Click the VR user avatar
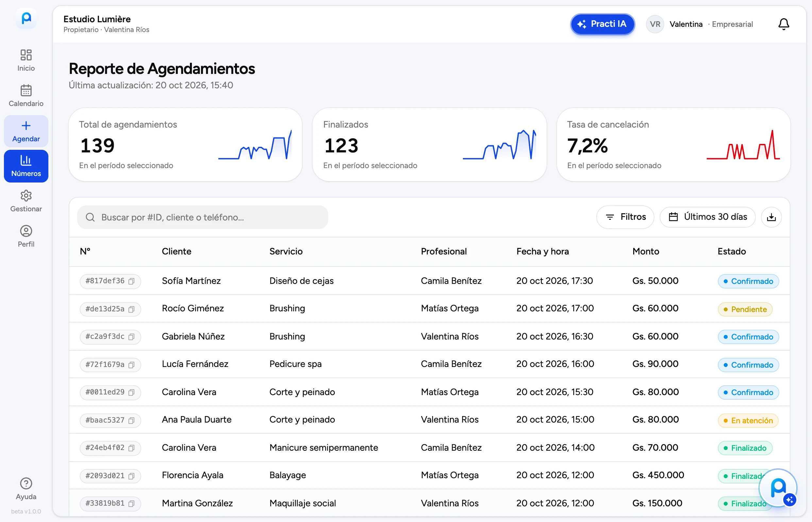The height and width of the screenshot is (522, 812). pos(655,24)
